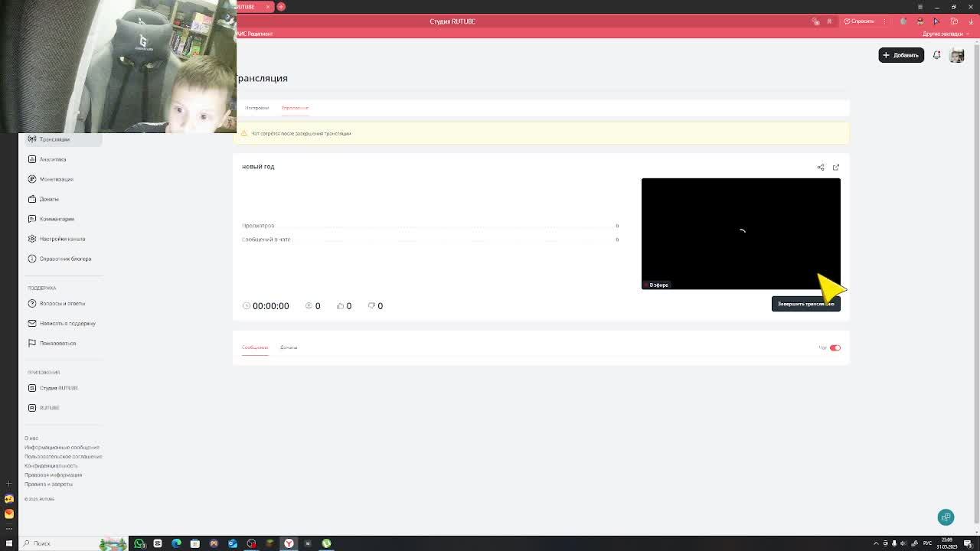The width and height of the screenshot is (980, 551).
Task: Open Правила и запреты footer link
Action: click(x=48, y=484)
